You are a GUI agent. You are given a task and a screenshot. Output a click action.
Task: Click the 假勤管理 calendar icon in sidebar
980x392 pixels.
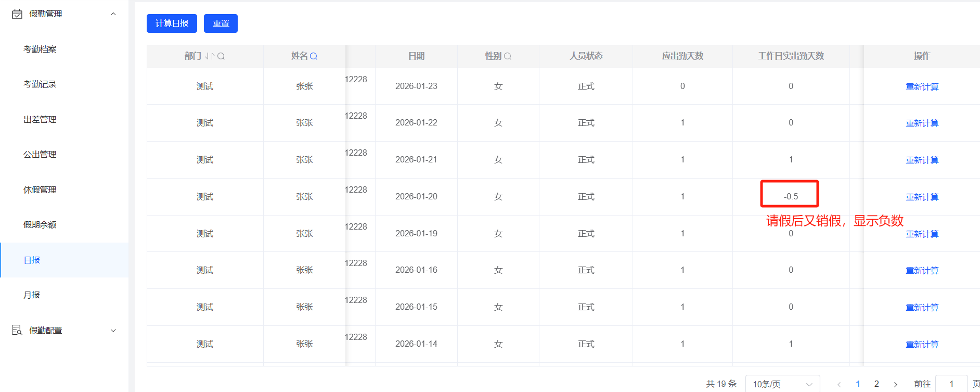17,14
